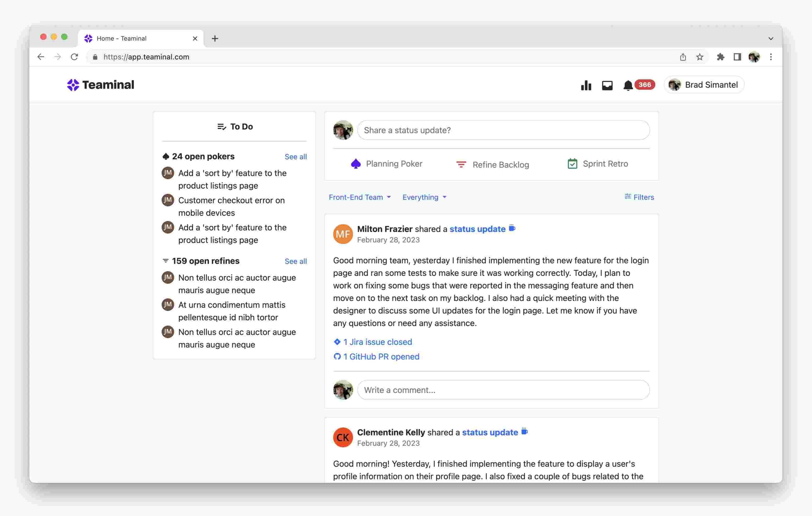Open the At urna condimentum mattis refine item
Screen dimensions: 812x516
tap(232, 311)
